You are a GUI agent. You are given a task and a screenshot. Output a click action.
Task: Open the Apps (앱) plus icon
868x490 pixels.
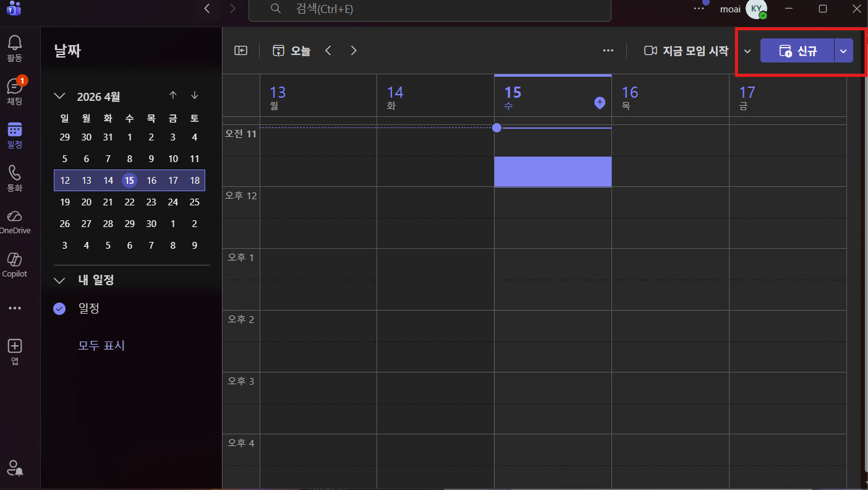(x=15, y=346)
